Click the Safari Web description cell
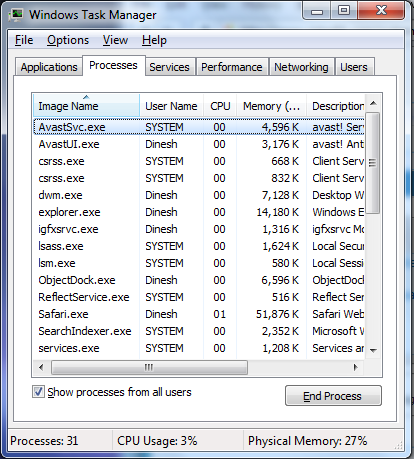 [x=338, y=314]
